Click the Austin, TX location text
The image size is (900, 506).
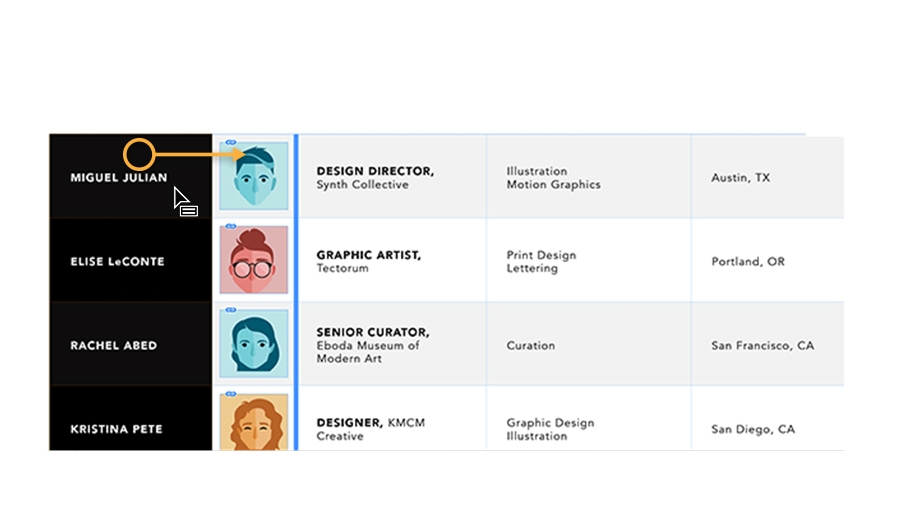(740, 178)
